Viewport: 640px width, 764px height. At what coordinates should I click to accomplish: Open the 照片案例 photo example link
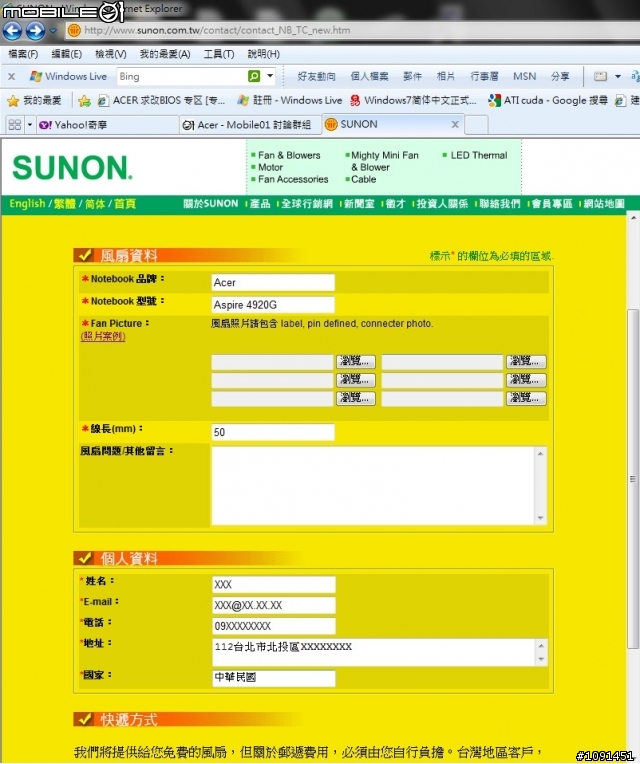click(103, 336)
